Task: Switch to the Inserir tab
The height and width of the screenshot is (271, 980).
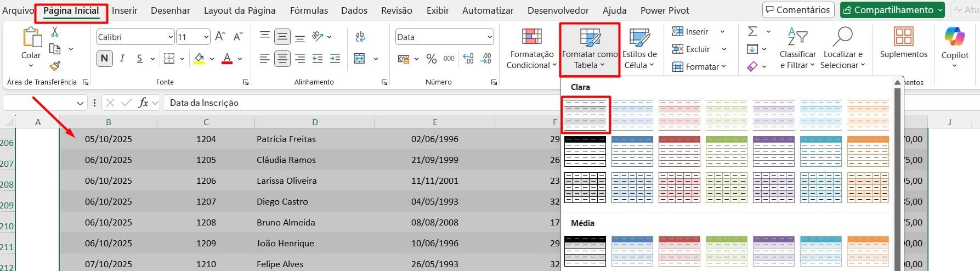Action: [x=124, y=10]
